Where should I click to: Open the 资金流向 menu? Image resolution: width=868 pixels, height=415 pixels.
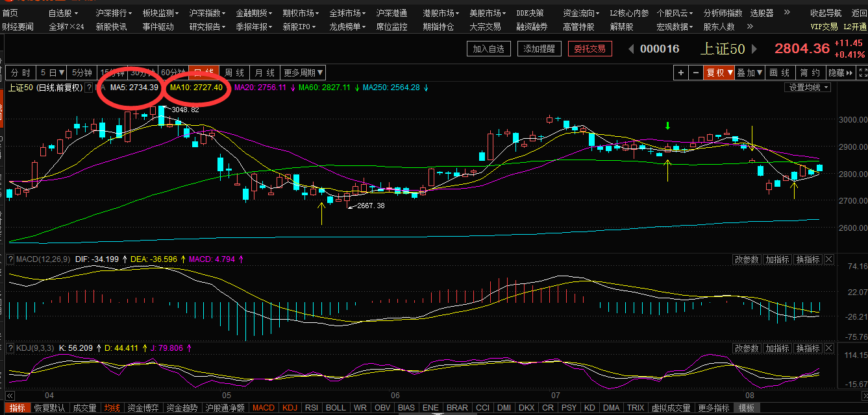pyautogui.click(x=580, y=13)
